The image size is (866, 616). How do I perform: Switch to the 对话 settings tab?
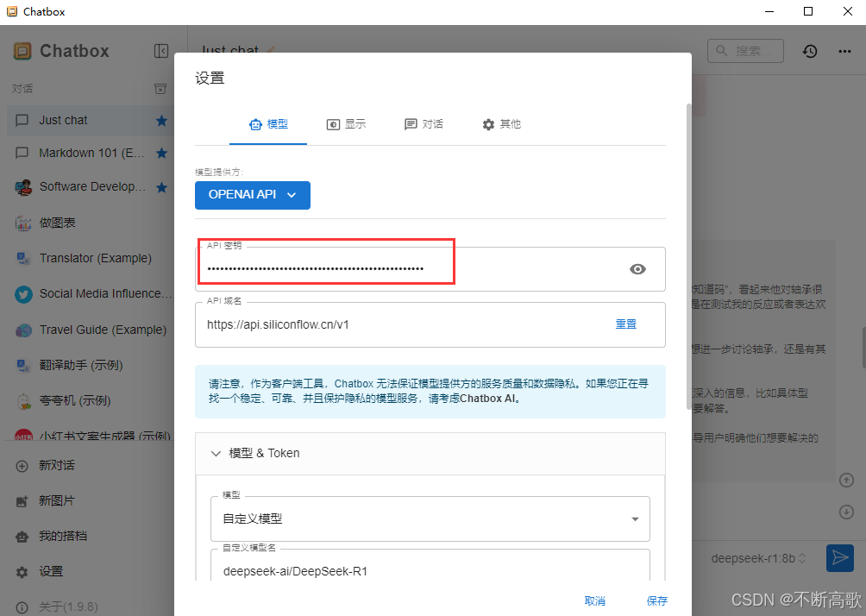click(x=424, y=124)
